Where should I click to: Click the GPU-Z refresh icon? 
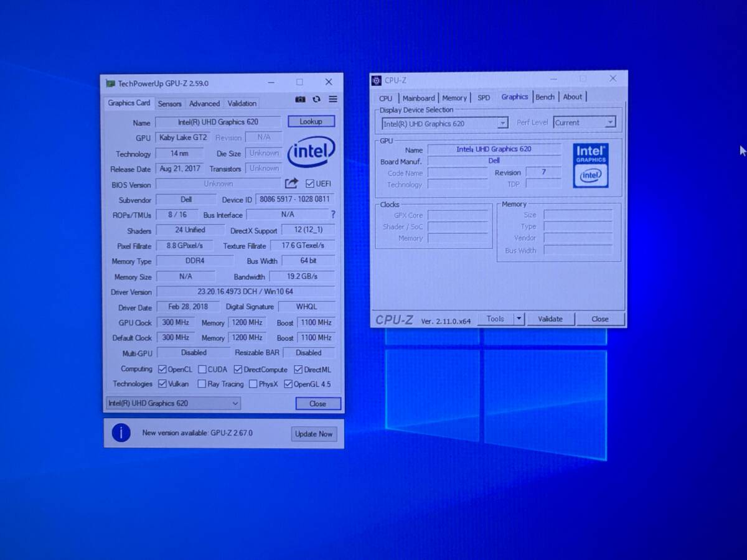[x=316, y=100]
